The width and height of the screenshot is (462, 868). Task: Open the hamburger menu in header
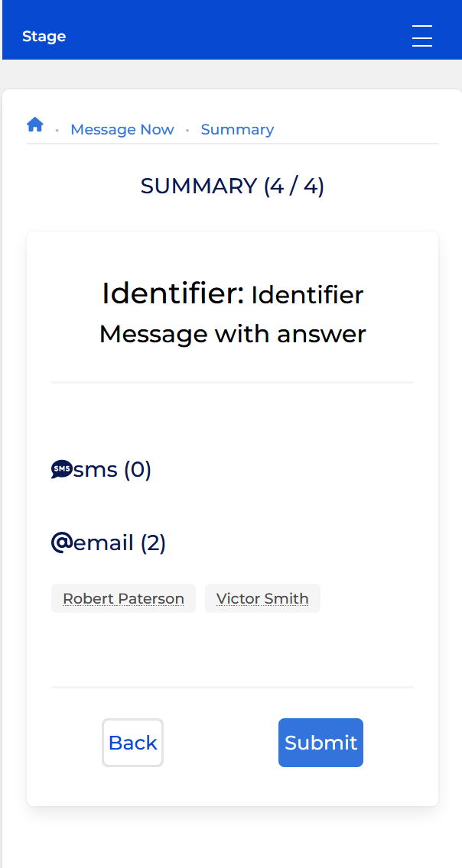coord(421,36)
